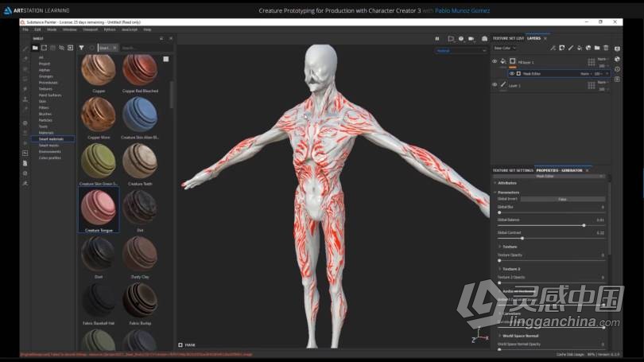Open the Base Color channel dropdown
The width and height of the screenshot is (644, 362).
[504, 48]
